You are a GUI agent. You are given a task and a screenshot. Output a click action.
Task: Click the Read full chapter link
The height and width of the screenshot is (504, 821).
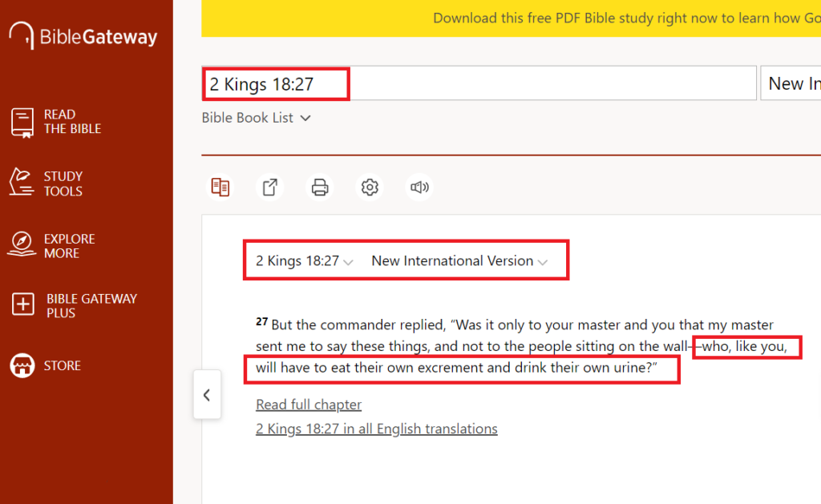click(x=309, y=405)
